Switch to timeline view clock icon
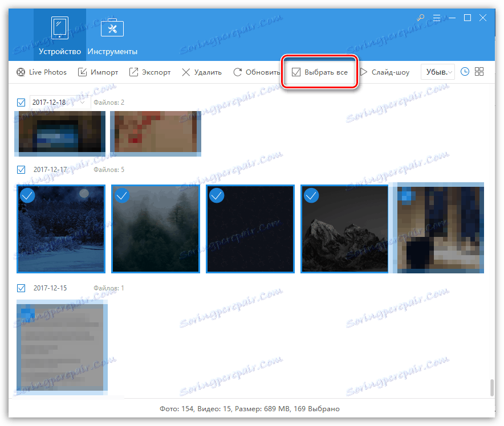This screenshot has width=504, height=426. tap(465, 72)
